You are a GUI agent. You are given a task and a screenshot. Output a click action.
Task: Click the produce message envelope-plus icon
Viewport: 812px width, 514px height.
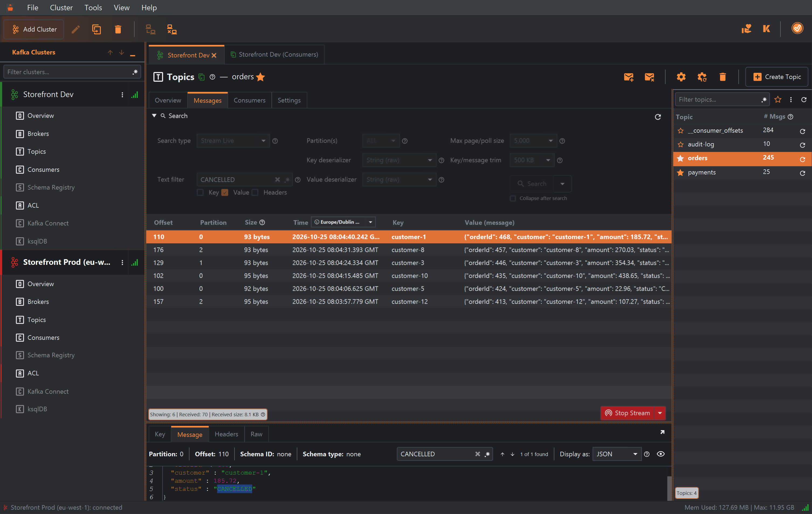[x=629, y=77]
